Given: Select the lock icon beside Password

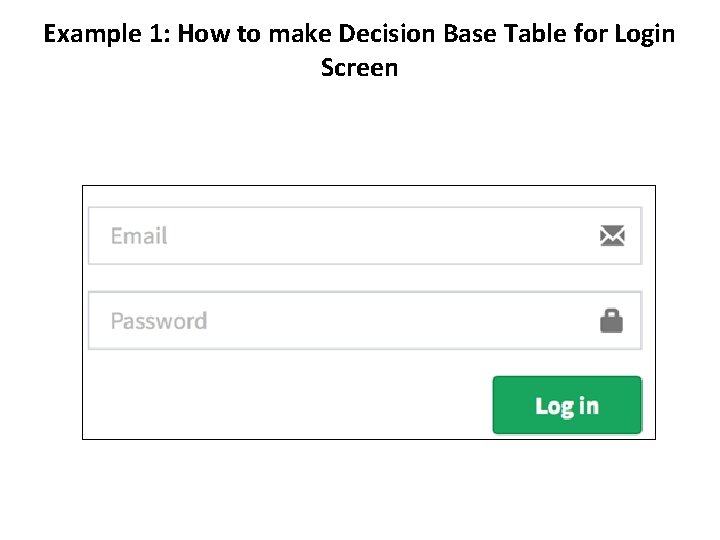Looking at the screenshot, I should (x=611, y=321).
